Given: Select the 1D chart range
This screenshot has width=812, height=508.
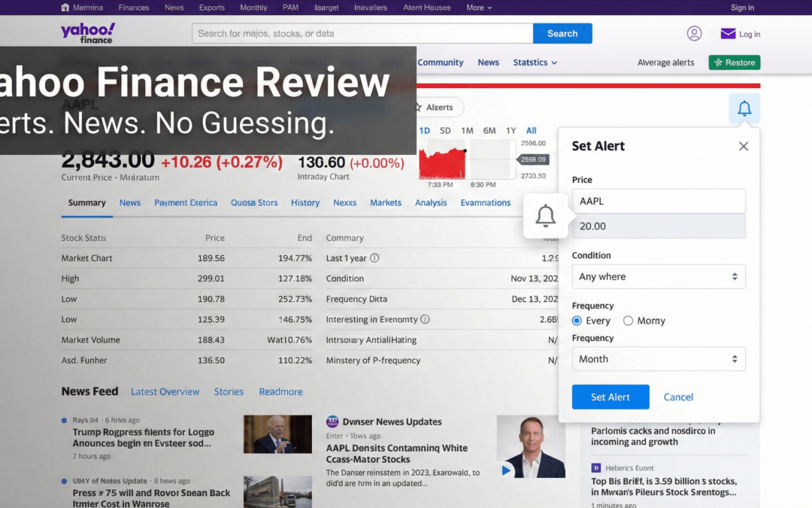Looking at the screenshot, I should [425, 131].
